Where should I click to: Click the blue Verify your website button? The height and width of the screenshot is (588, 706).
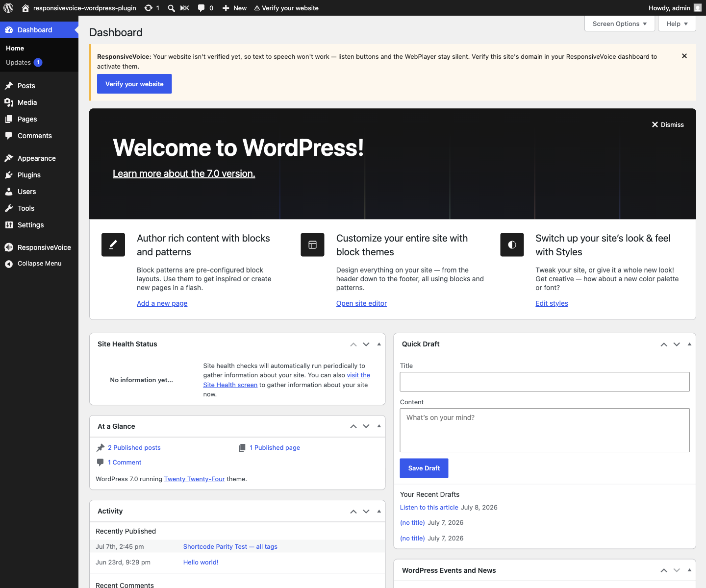tap(134, 84)
